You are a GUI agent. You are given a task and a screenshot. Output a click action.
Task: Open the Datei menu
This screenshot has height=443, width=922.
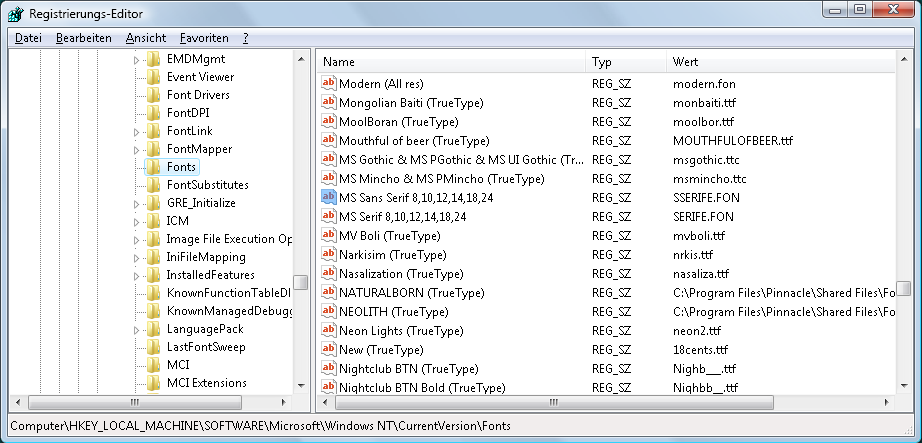point(28,38)
